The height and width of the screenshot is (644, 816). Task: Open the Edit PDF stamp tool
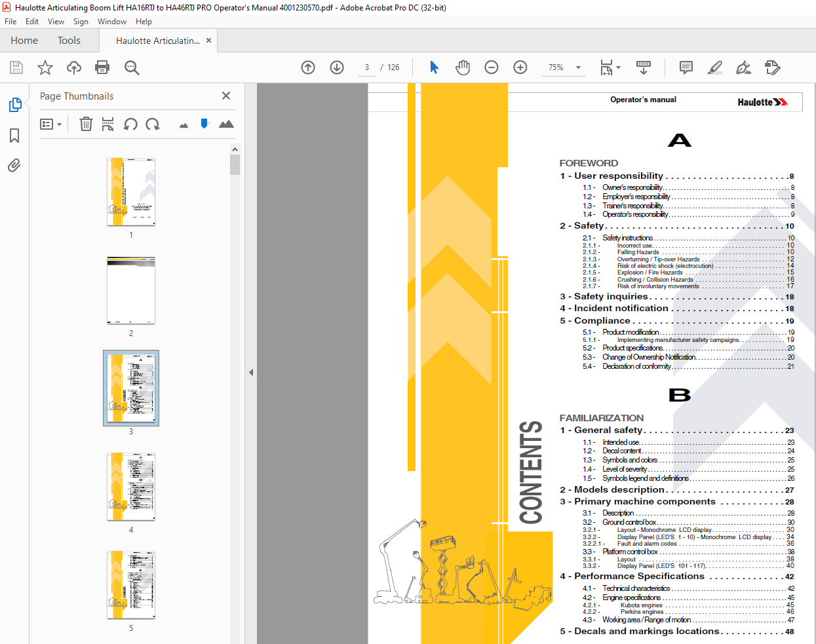[773, 67]
